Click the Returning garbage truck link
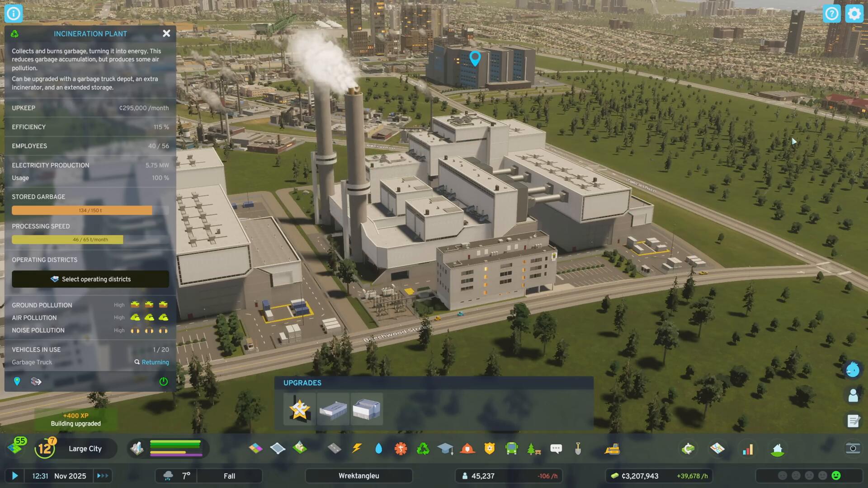 pos(155,362)
